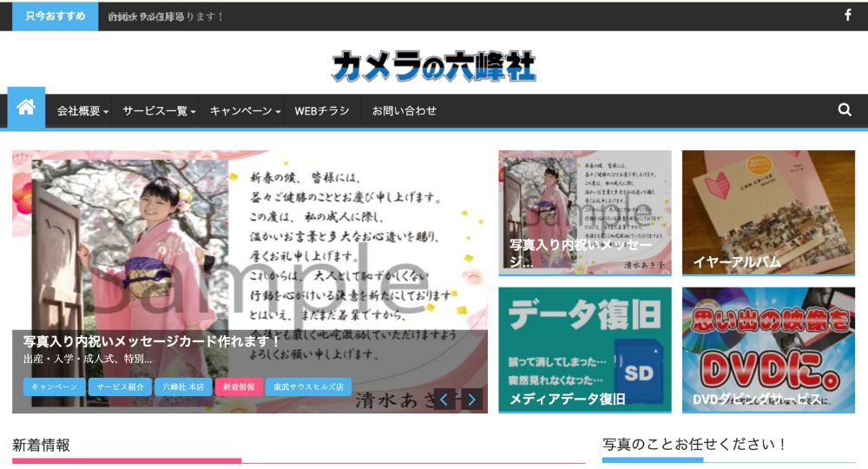
Task: Click the 只今おすすめ ticker label
Action: click(56, 16)
